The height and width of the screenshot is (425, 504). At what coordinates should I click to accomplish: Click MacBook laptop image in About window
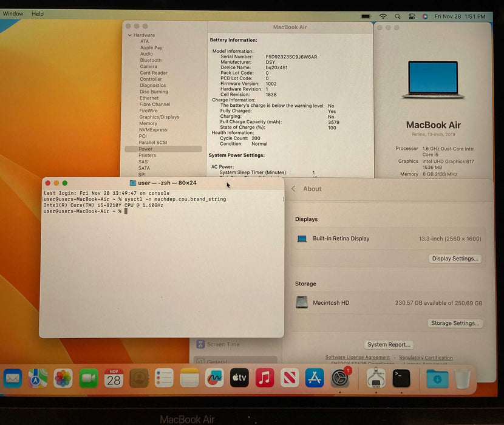coord(433,80)
